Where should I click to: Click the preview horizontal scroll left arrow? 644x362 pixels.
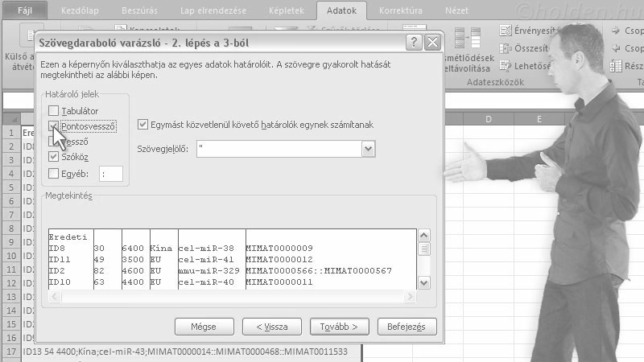[55, 296]
